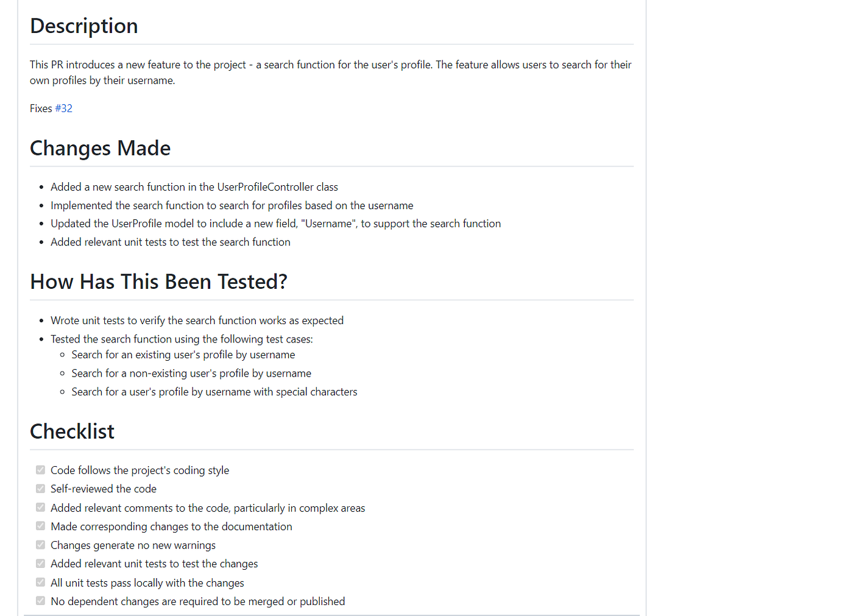The image size is (853, 616).
Task: Toggle the 'Self-reviewed the code' checkbox
Action: tap(40, 489)
